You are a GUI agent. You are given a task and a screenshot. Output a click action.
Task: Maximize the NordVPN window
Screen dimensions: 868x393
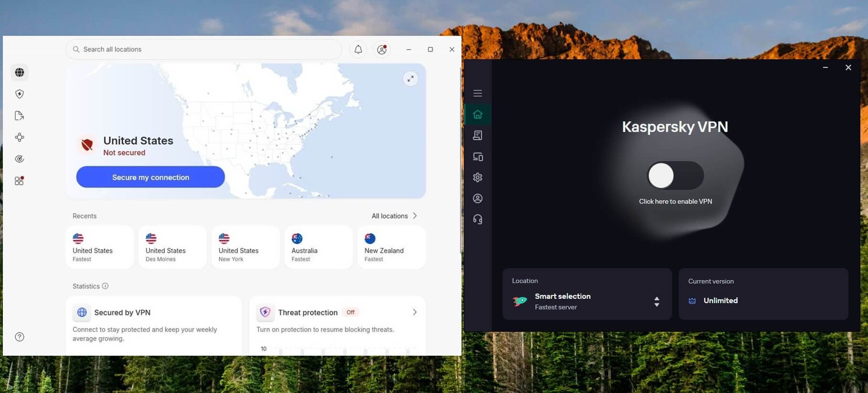pyautogui.click(x=430, y=49)
